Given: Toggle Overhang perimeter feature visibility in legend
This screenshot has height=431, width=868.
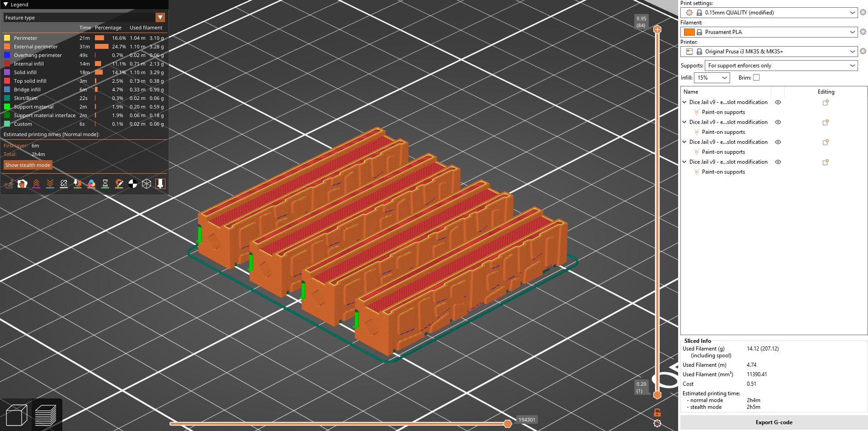Looking at the screenshot, I should pos(84,55).
